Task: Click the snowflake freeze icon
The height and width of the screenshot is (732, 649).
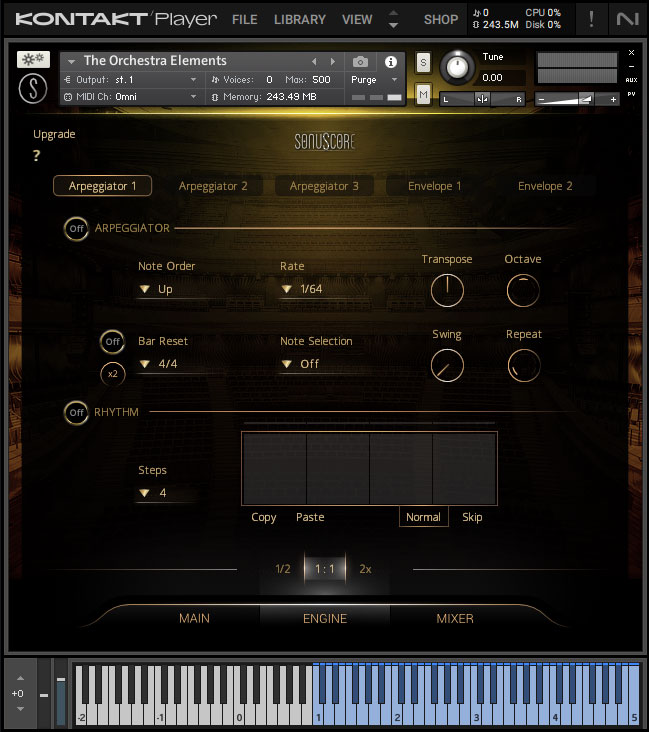Action: (x=33, y=59)
